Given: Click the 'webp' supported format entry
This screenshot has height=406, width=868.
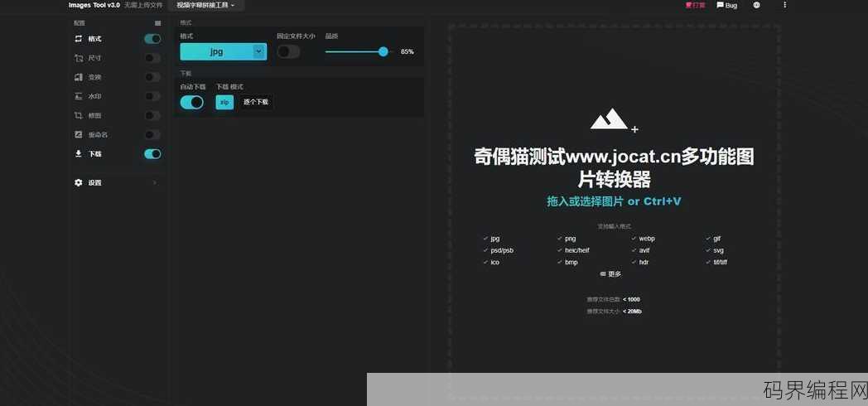Looking at the screenshot, I should [x=647, y=239].
